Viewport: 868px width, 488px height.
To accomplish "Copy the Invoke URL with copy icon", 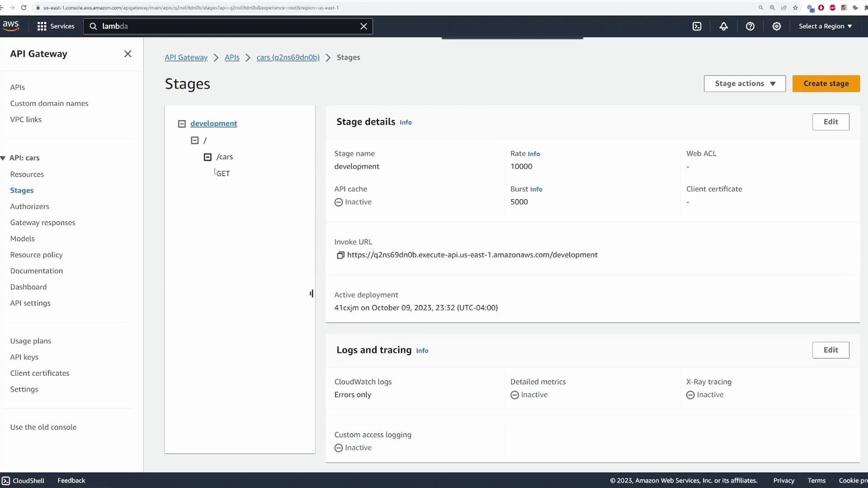I will click(x=340, y=255).
